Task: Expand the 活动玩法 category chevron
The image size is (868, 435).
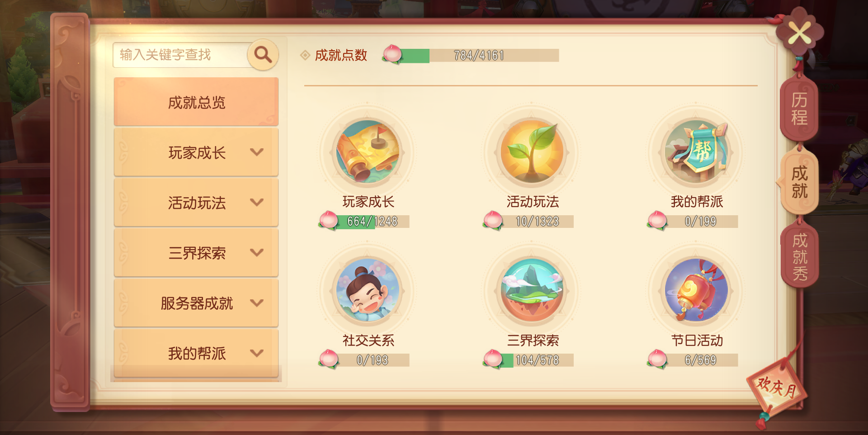Action: coord(257,202)
